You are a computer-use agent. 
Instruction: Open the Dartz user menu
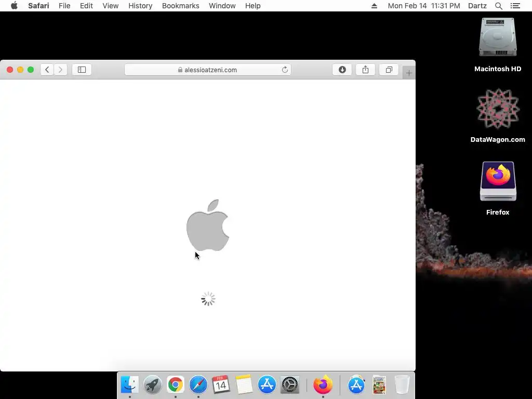(477, 6)
